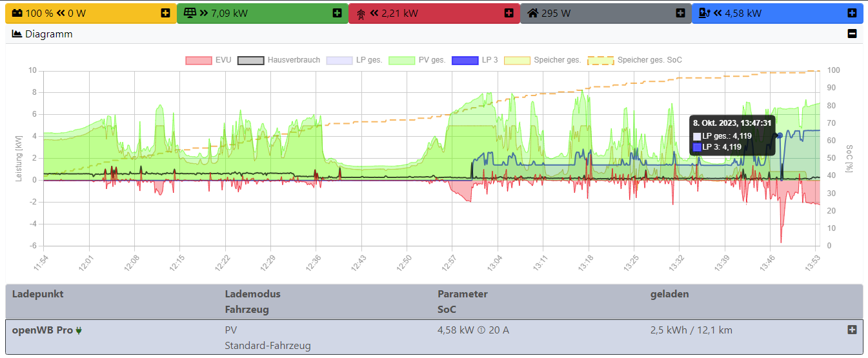Click the info icon beside 4,58 kW

[481, 330]
